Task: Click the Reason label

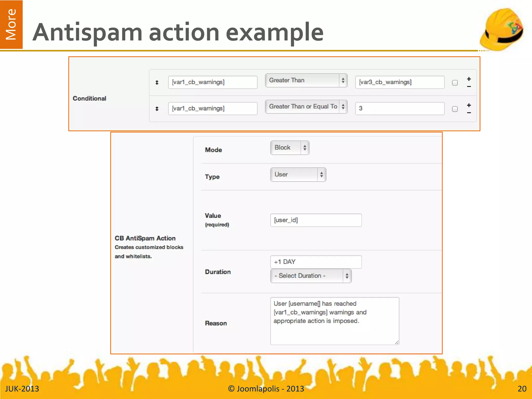Action: click(x=216, y=323)
